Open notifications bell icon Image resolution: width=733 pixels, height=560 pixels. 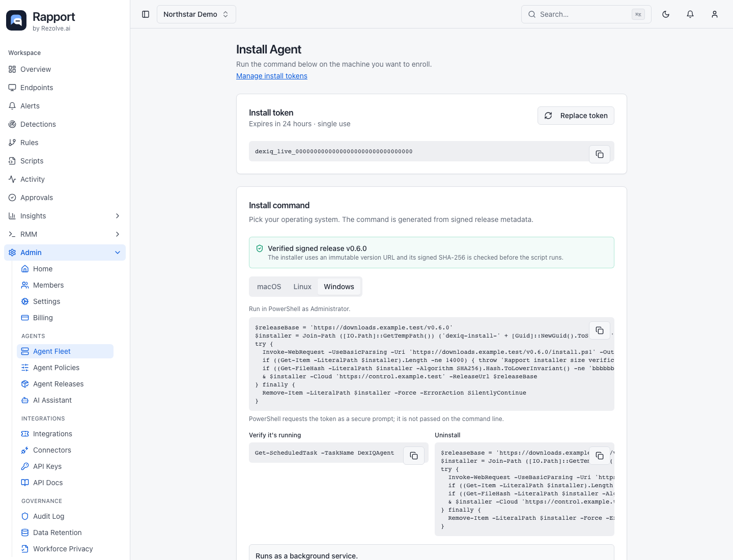690,14
